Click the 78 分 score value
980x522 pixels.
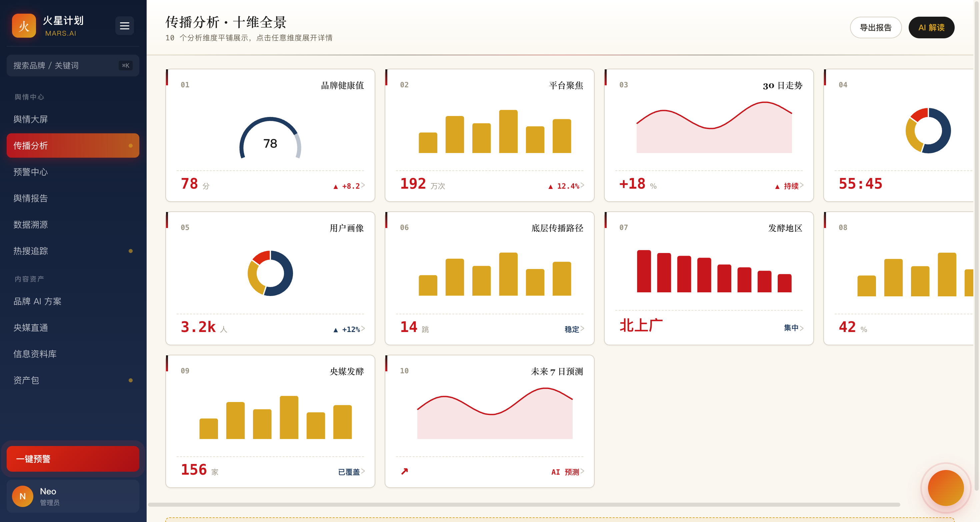point(195,184)
